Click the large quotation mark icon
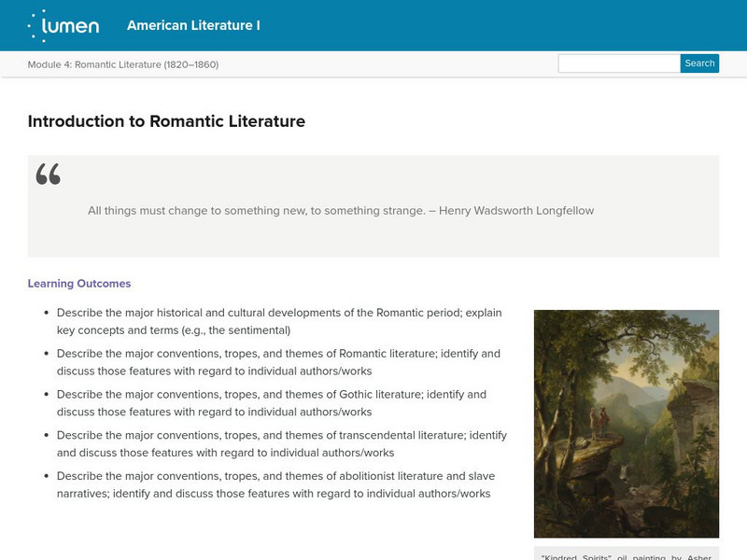This screenshot has height=560, width=747. tap(48, 175)
